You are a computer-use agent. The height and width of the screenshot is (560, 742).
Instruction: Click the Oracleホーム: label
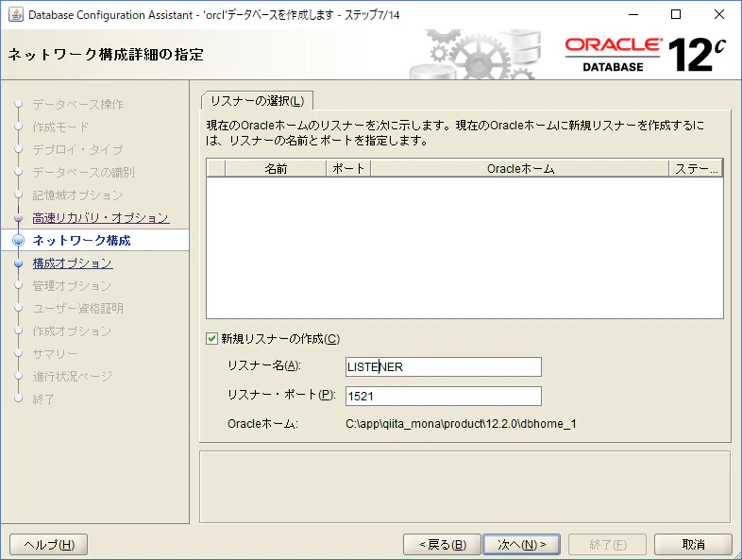262,424
